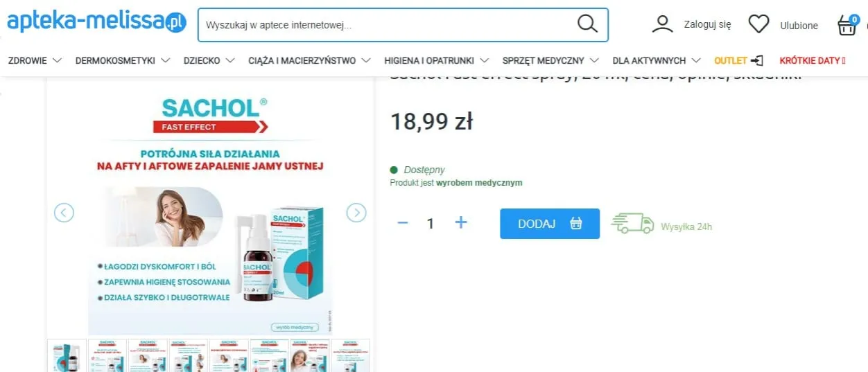This screenshot has height=372, width=868.
Task: Click the apteka-melissa.pl logo
Action: (x=96, y=22)
